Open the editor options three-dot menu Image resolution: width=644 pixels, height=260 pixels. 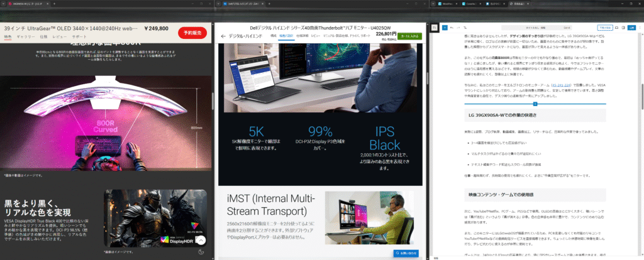coord(640,28)
